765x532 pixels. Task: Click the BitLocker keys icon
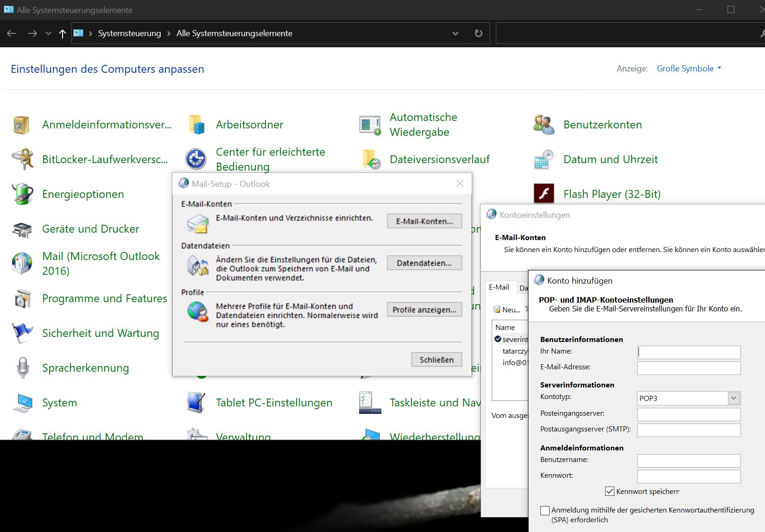[22, 159]
